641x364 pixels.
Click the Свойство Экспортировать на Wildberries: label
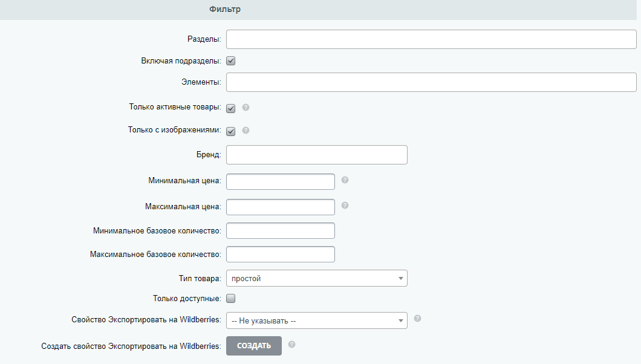[x=146, y=320]
